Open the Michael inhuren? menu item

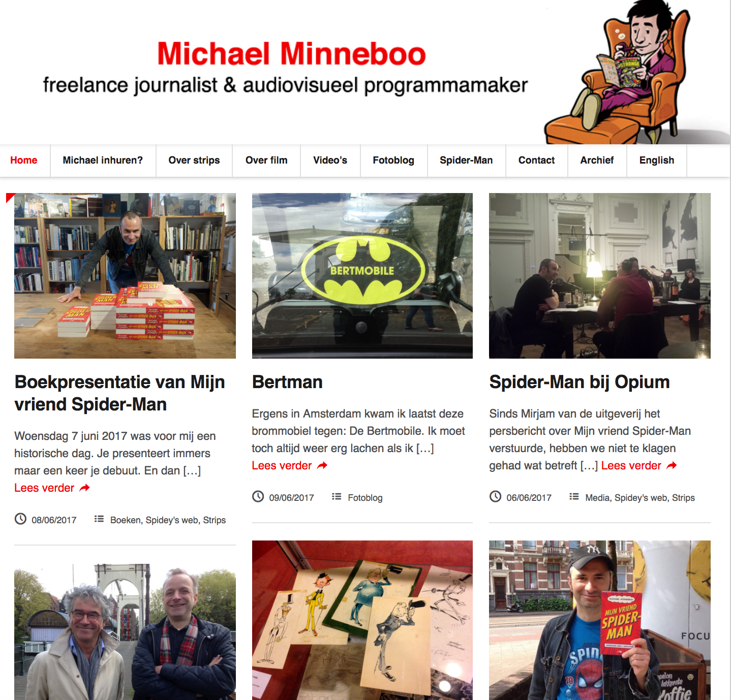click(103, 161)
